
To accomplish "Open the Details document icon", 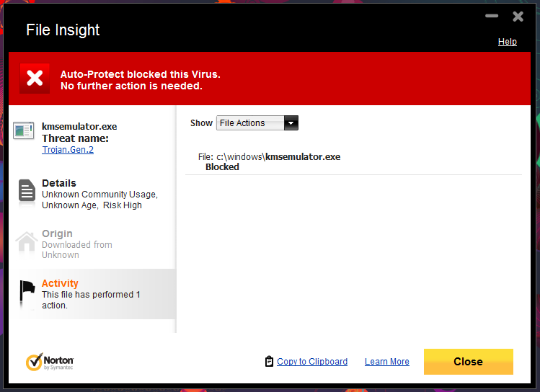I will [27, 190].
